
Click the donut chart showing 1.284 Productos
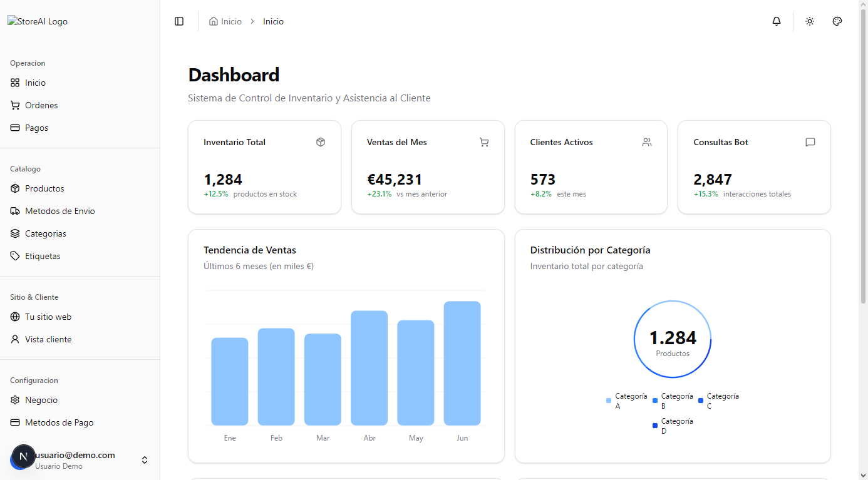[x=673, y=339]
